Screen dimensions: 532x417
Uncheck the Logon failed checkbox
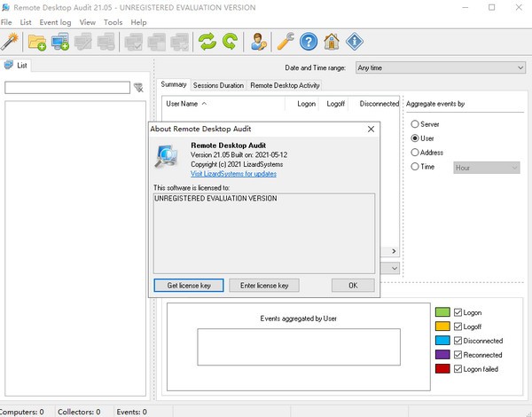click(458, 369)
